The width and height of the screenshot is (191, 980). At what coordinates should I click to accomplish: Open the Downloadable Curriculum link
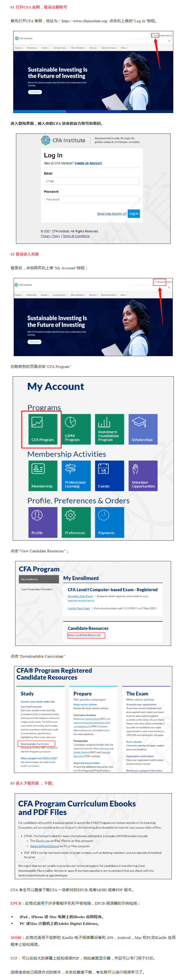click(x=35, y=744)
